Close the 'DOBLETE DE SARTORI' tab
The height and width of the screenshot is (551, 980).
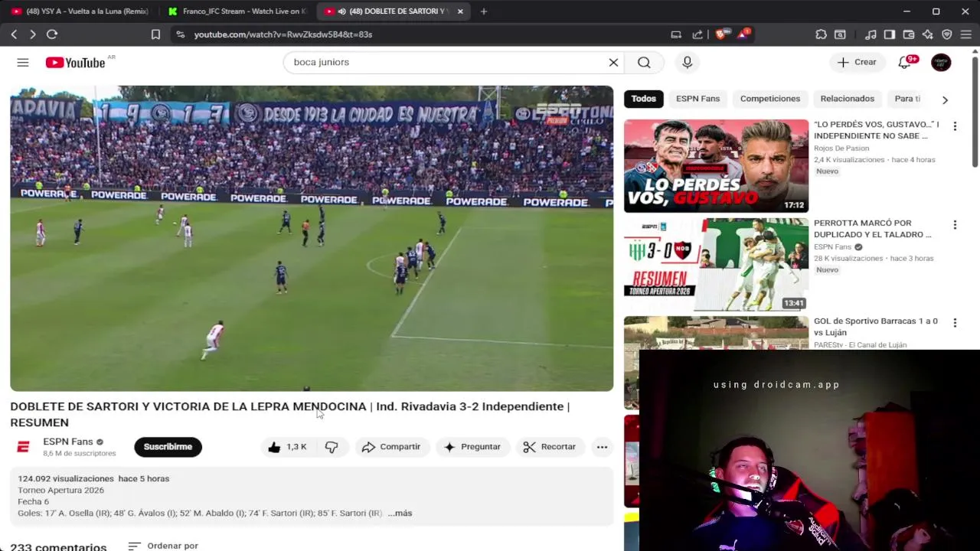(460, 11)
